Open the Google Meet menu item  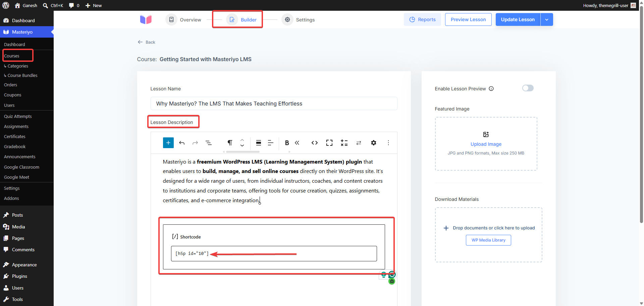click(x=16, y=177)
